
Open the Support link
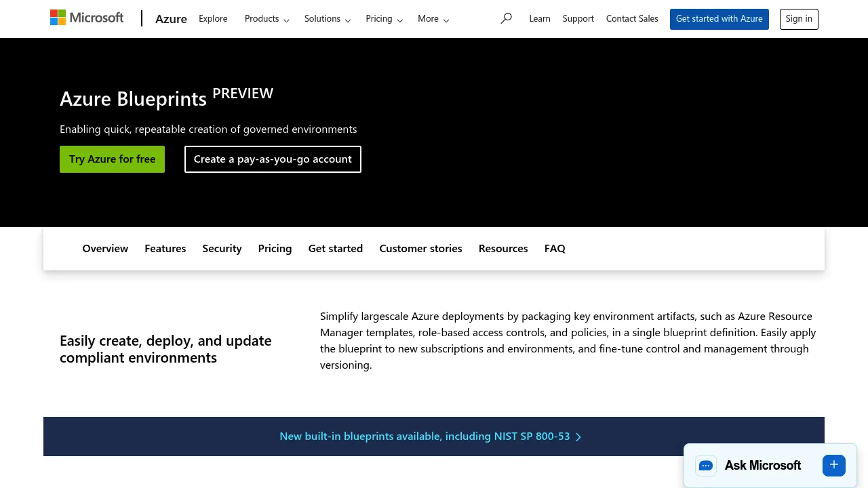tap(578, 19)
